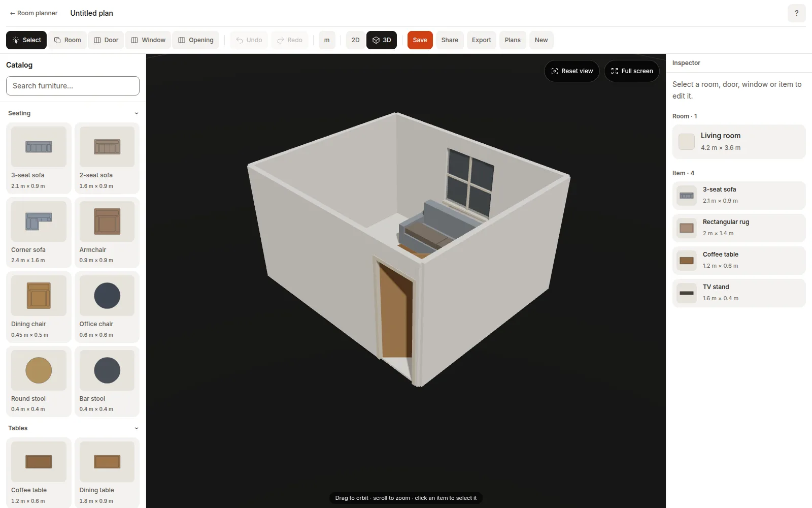
Task: Pick the Door tool
Action: pos(106,40)
